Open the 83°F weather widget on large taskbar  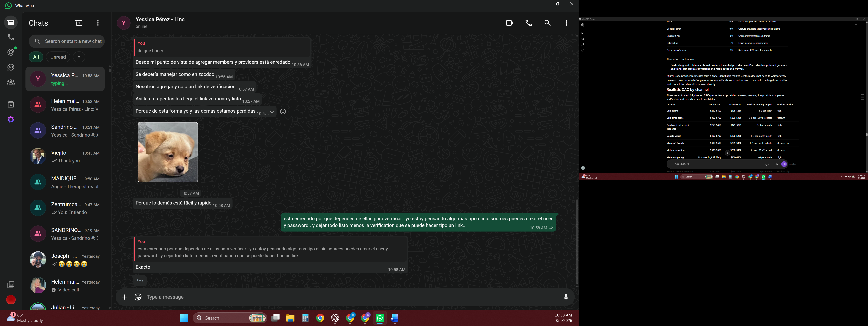coord(25,318)
